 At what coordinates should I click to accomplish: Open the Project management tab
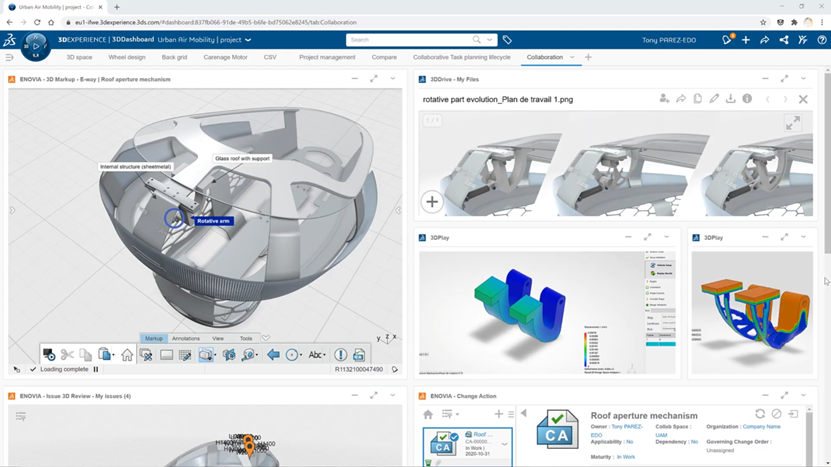(x=327, y=57)
